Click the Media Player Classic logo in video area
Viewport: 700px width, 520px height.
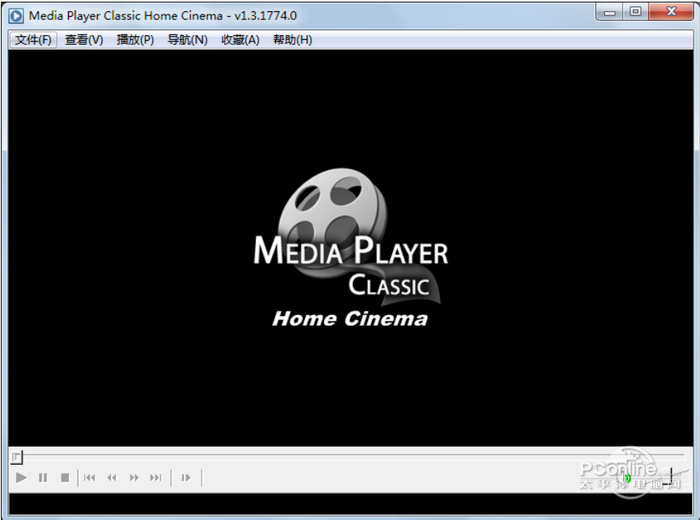pos(351,249)
